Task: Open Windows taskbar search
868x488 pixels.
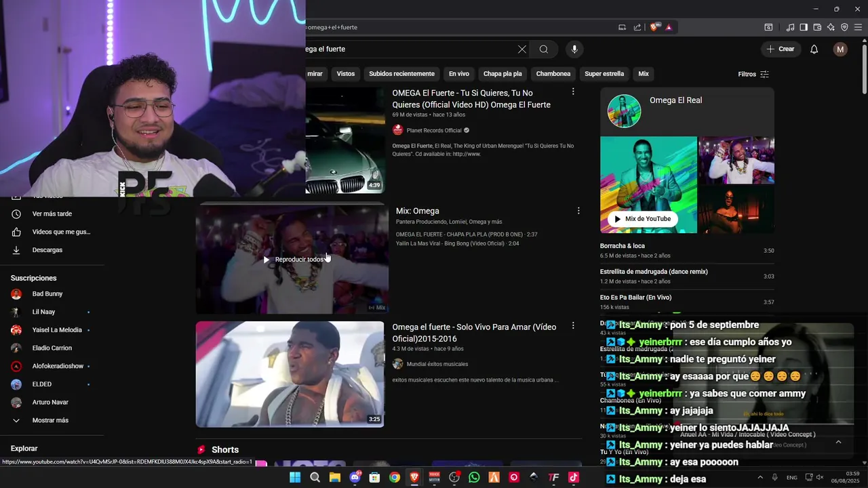Action: tap(315, 477)
